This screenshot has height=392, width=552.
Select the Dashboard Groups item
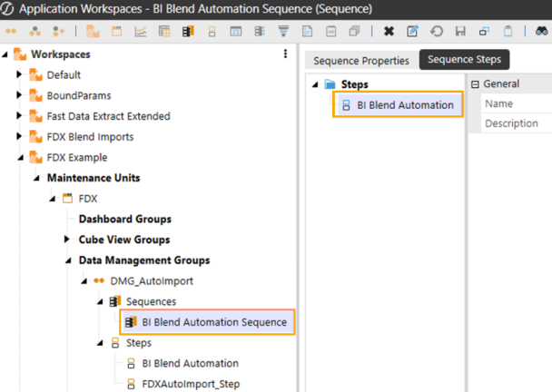[125, 220]
